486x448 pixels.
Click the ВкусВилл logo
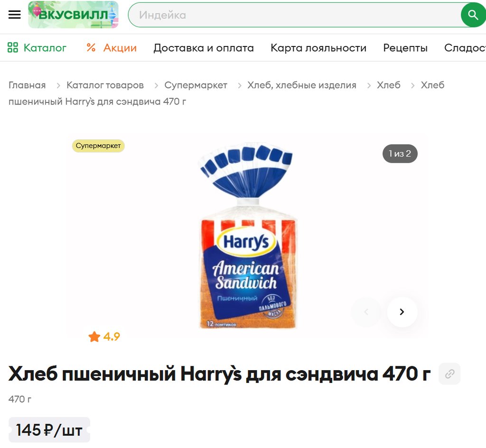73,15
